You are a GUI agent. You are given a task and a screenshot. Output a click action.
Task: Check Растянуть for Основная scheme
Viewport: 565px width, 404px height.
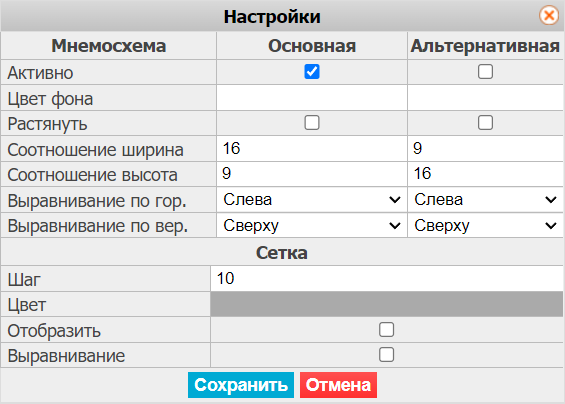tap(312, 123)
